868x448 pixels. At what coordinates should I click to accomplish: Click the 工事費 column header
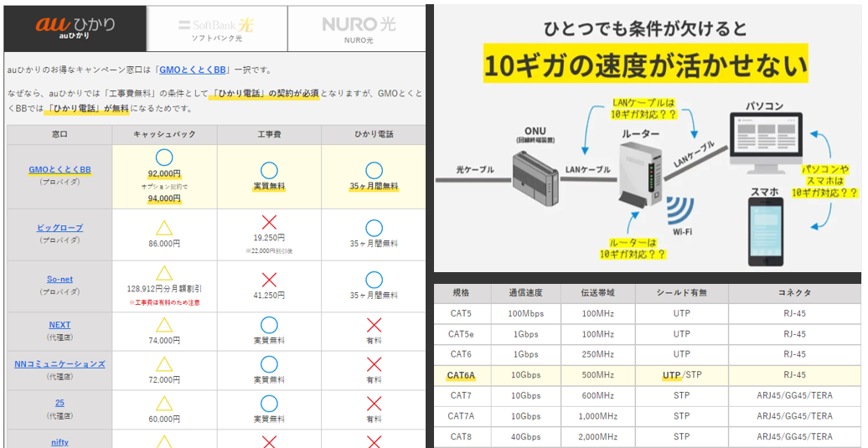coord(269,134)
